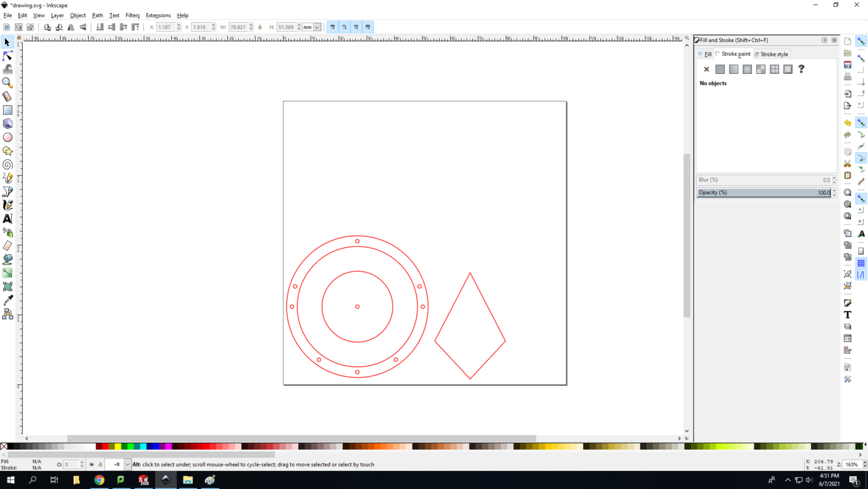Toggle current layer visibility eye icon
The image size is (868, 489).
click(91, 464)
